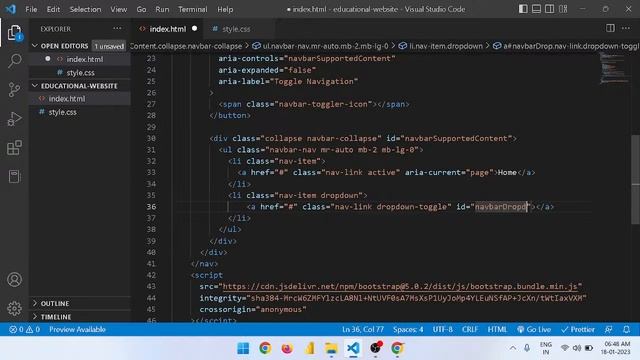This screenshot has width=640, height=360.
Task: Change HTML language mode
Action: (x=497, y=329)
